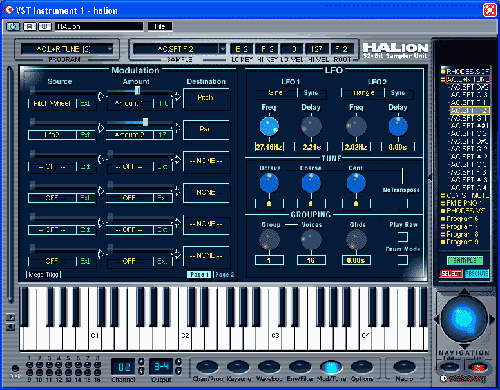Open Mod Wheel source selector
Image resolution: width=500 pixels, height=390 pixels.
[52, 104]
